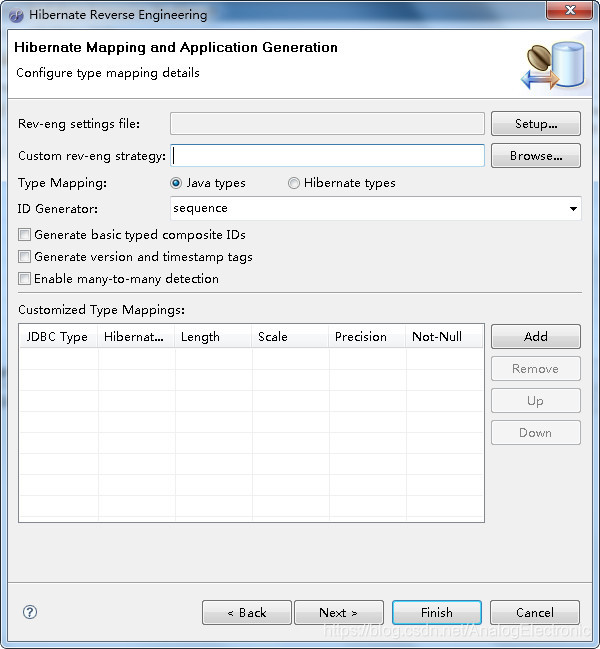
Task: Click the Scale column header
Action: (x=290, y=337)
